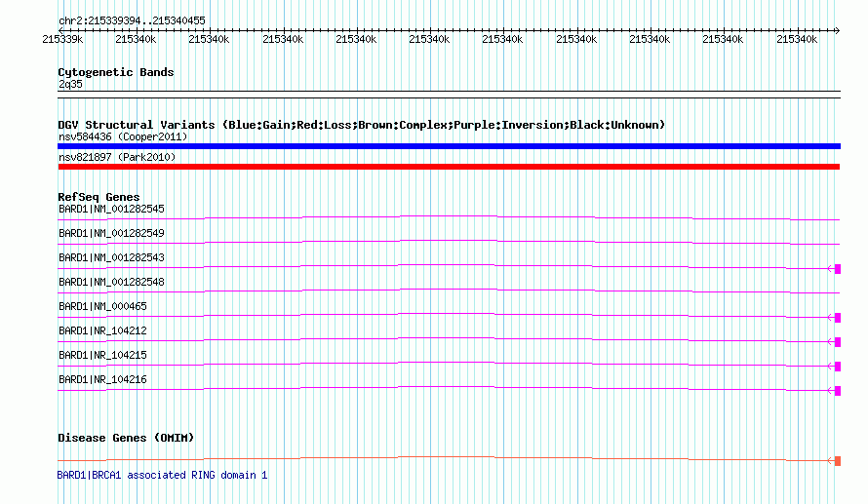Open the BARD1|NR_104216 transcript label
This screenshot has width=868, height=504.
[x=102, y=379]
